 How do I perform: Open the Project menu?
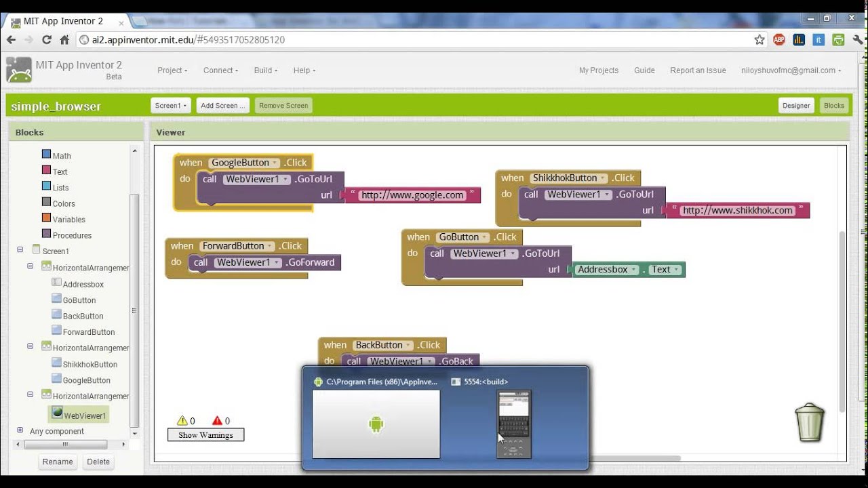(172, 70)
